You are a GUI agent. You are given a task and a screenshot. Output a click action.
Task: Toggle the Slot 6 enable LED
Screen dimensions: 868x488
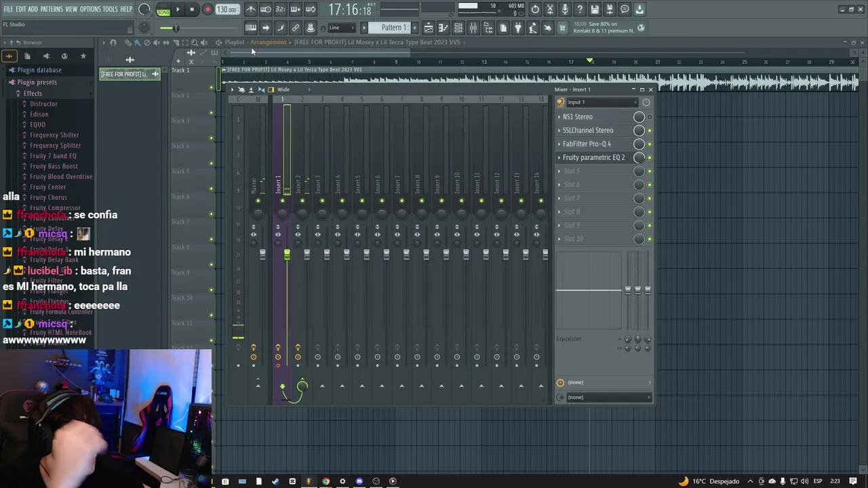(x=650, y=184)
